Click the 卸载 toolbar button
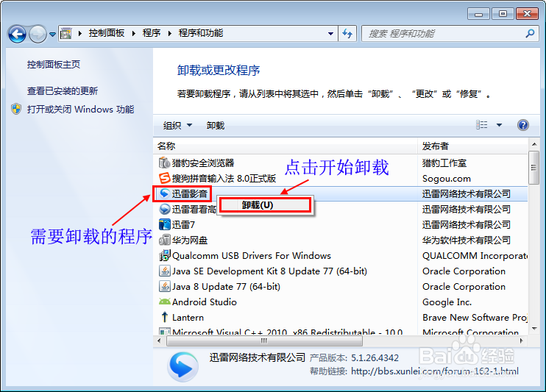The width and height of the screenshot is (546, 392). [x=215, y=125]
